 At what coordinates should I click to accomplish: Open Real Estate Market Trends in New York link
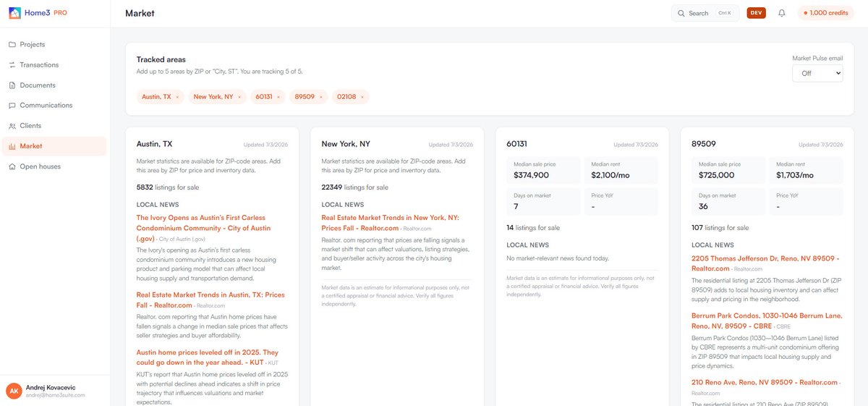tap(390, 222)
